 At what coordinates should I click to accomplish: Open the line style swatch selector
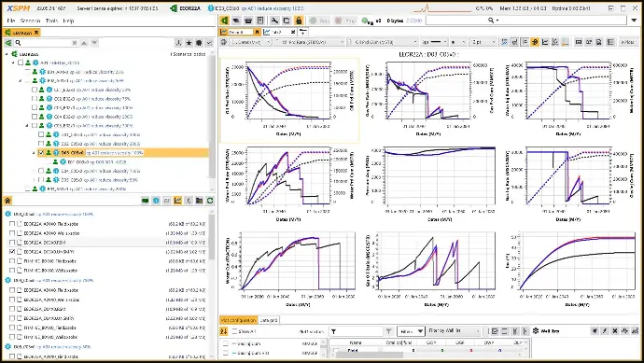pyautogui.click(x=434, y=42)
